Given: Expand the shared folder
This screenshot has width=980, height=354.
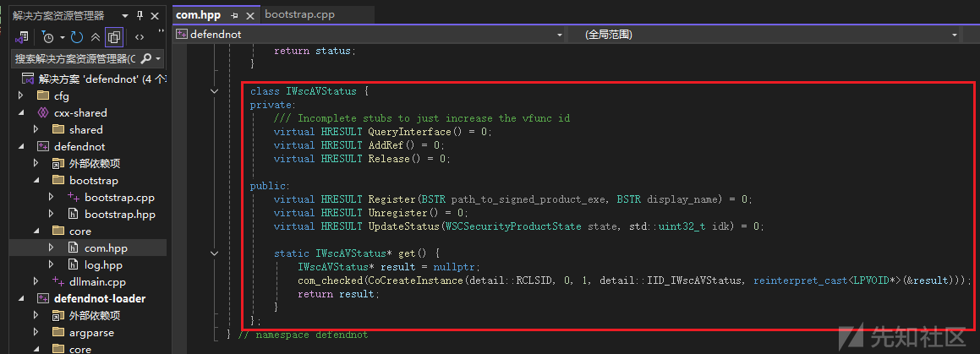Looking at the screenshot, I should click(x=36, y=130).
